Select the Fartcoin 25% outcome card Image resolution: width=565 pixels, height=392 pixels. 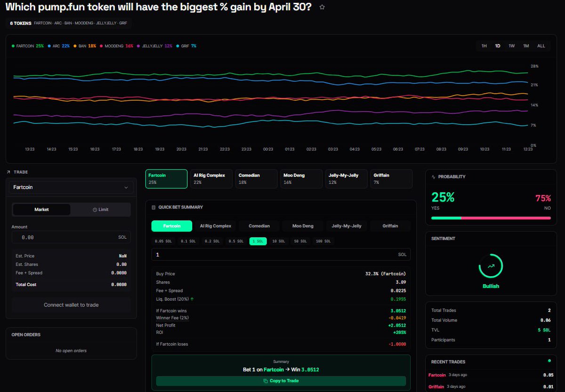(166, 179)
